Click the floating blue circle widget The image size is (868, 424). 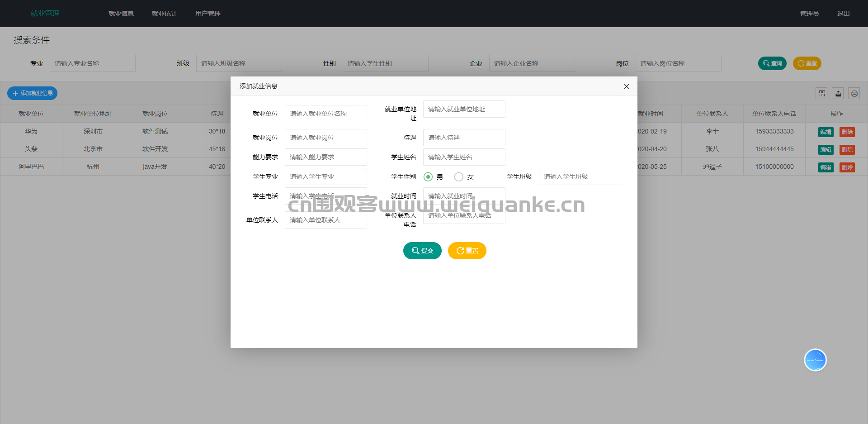click(x=815, y=360)
